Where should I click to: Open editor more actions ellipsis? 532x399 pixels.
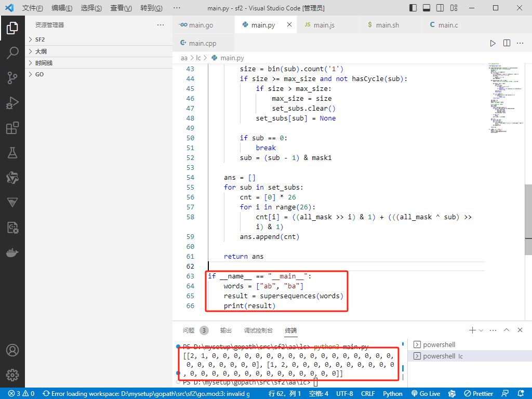(x=520, y=43)
